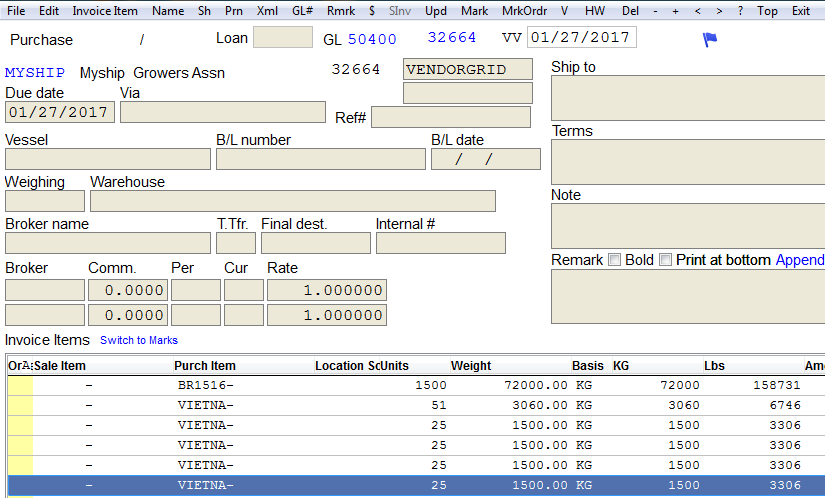Viewport: 825px width, 498px height.
Task: Click the first row Rate field 1.000000
Action: point(327,290)
